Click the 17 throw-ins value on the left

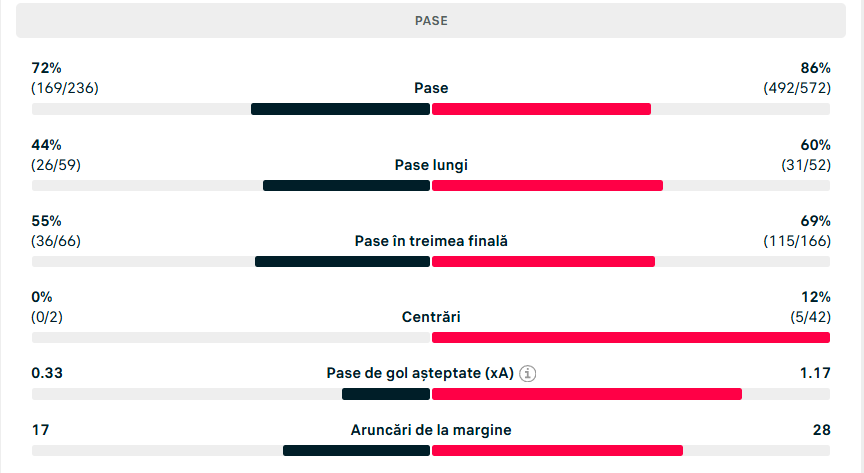[x=41, y=430]
